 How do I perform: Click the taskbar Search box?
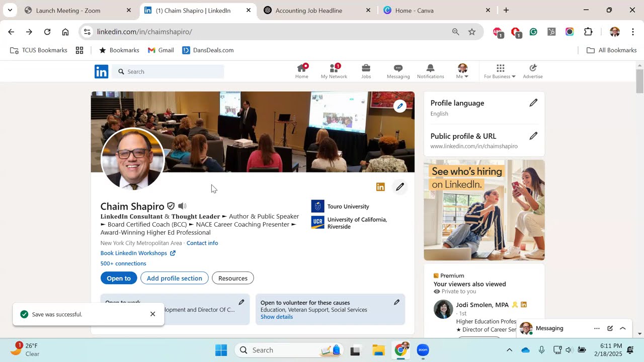point(289,350)
